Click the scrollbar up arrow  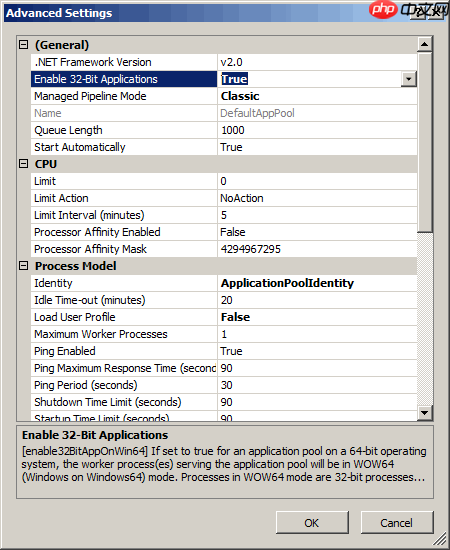click(x=425, y=44)
